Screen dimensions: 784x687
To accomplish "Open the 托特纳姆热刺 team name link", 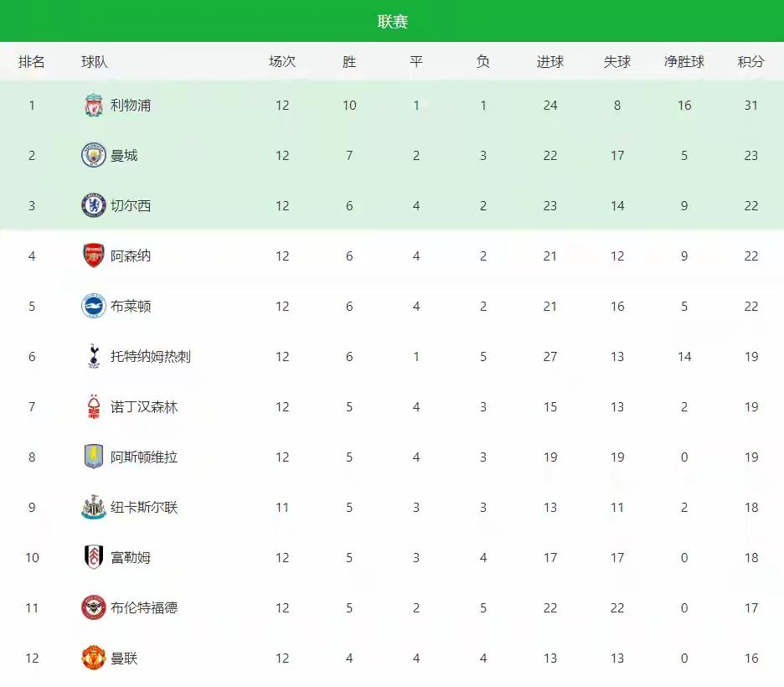I will (151, 357).
